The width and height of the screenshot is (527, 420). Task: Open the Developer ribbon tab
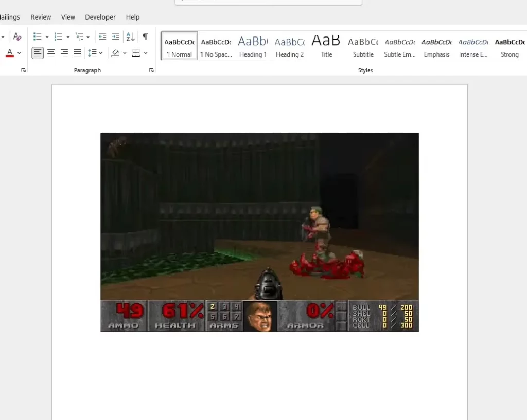pyautogui.click(x=100, y=17)
